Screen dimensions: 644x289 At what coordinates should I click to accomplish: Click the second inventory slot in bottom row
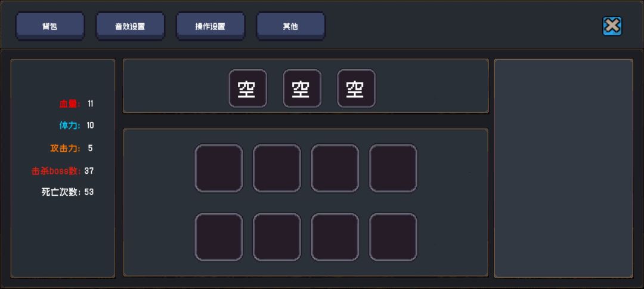pos(277,237)
